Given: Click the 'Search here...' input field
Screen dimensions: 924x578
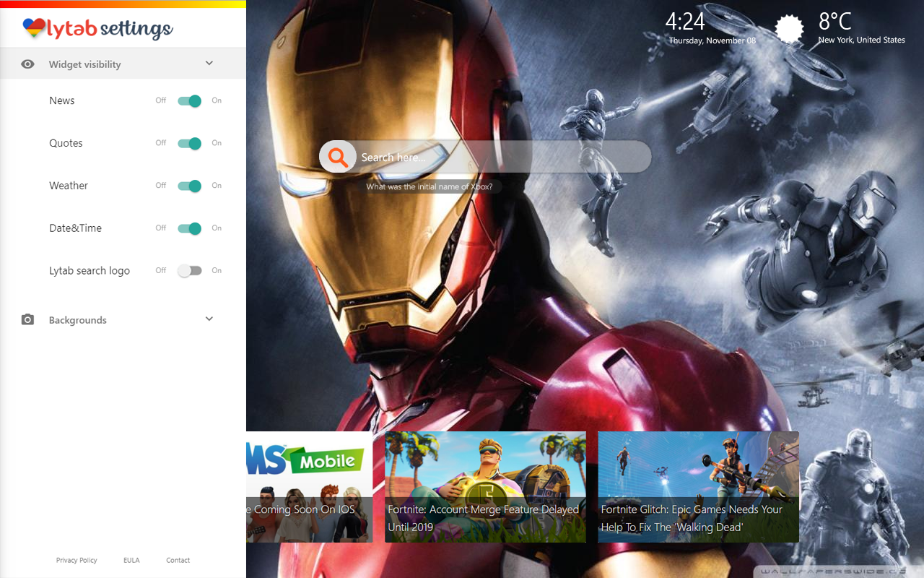Looking at the screenshot, I should pos(498,157).
